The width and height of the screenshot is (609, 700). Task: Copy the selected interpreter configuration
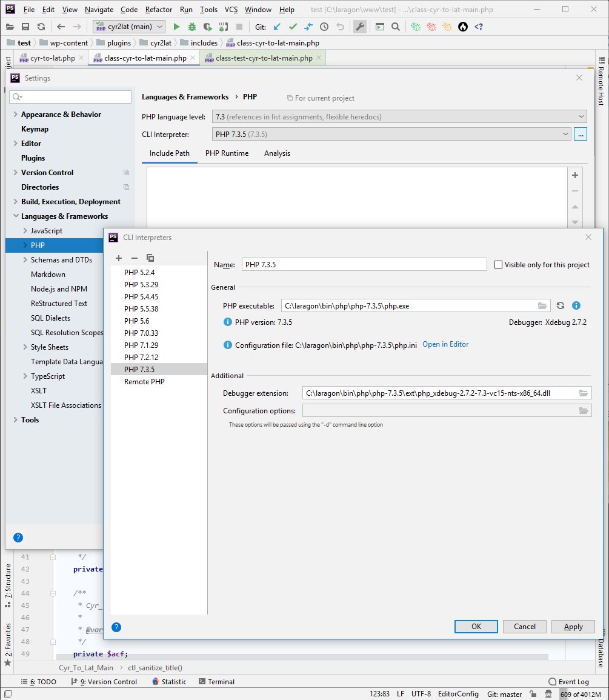[x=150, y=258]
